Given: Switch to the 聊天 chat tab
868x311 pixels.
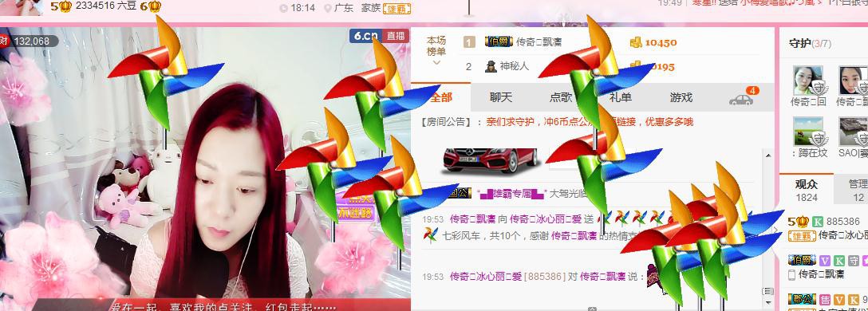Looking at the screenshot, I should (x=501, y=97).
